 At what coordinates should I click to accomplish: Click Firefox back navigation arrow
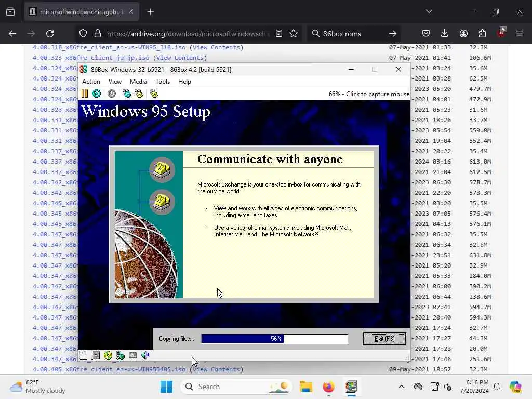point(12,34)
